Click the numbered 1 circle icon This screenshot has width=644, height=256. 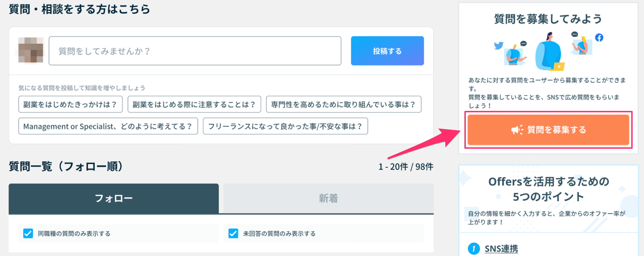[473, 248]
